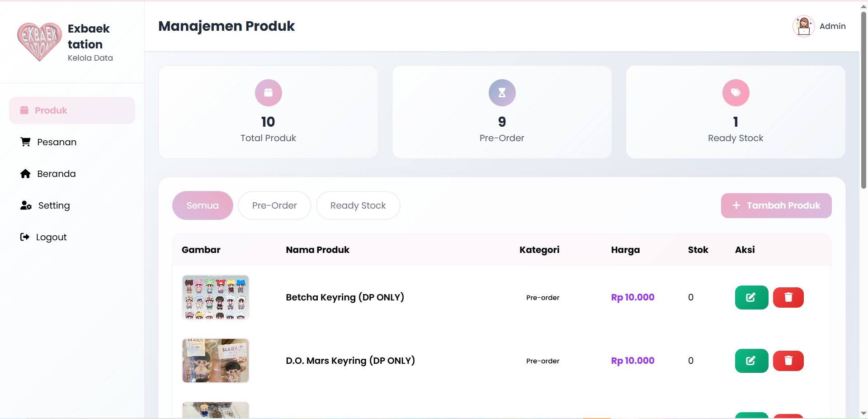This screenshot has width=868, height=419.
Task: Click the Pre-Order hourglass icon
Action: 502,93
